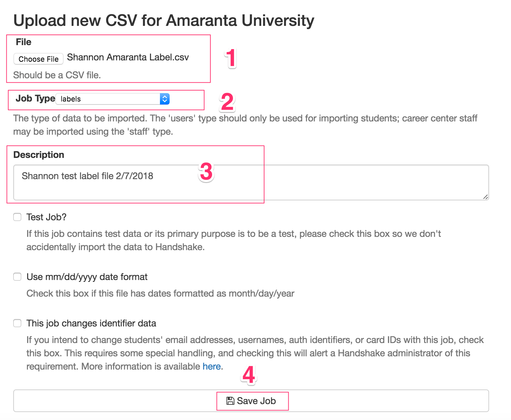This screenshot has width=511, height=420.
Task: Tick This job changes identifier data checkbox
Action: (17, 323)
